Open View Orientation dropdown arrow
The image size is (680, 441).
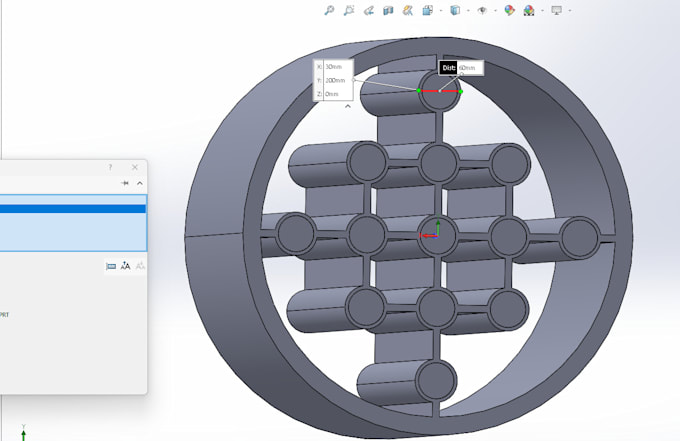pos(441,10)
